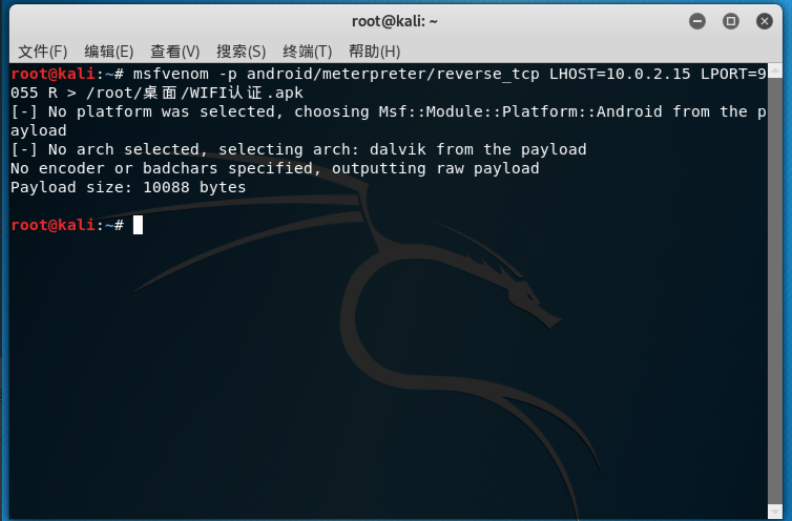
Task: Click 'LHOST=10.0.2.15' in the command
Action: [620, 74]
